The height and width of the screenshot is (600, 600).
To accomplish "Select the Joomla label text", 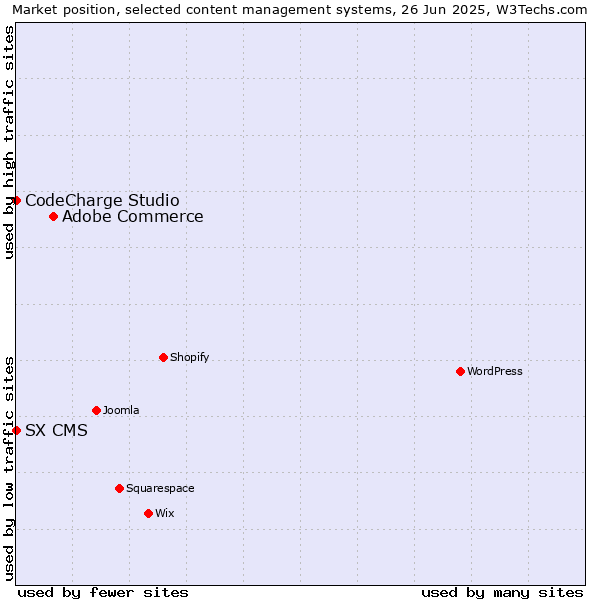I will 121,410.
